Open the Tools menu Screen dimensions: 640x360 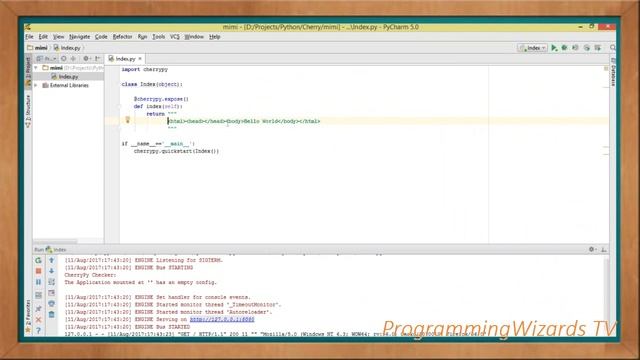click(x=158, y=37)
